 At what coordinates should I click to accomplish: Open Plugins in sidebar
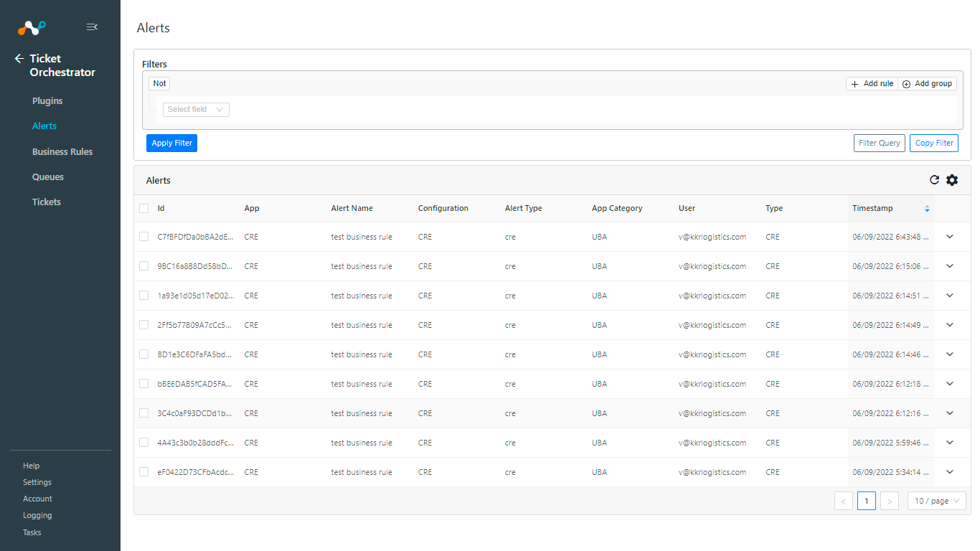click(47, 101)
